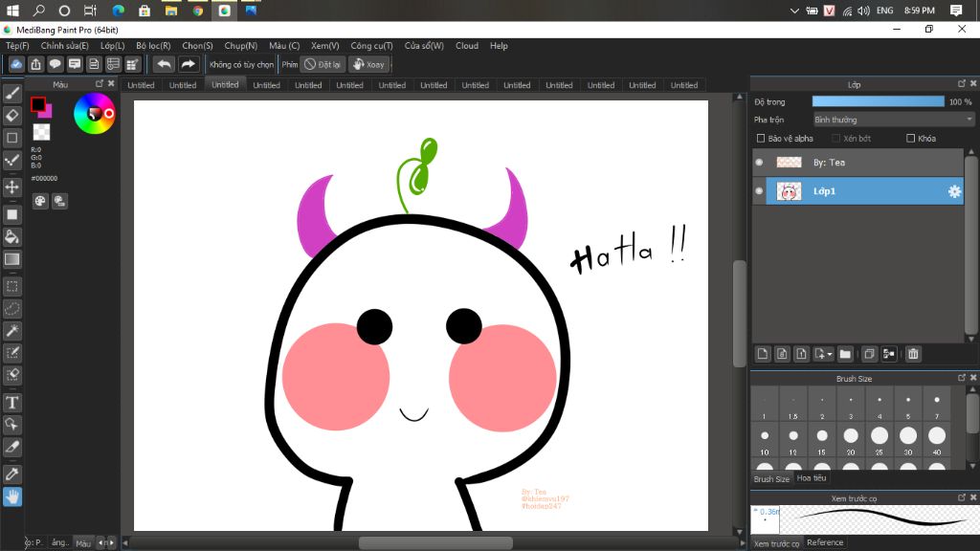Hide the By: Tea layer
This screenshot has width=980, height=551.
pyautogui.click(x=759, y=163)
